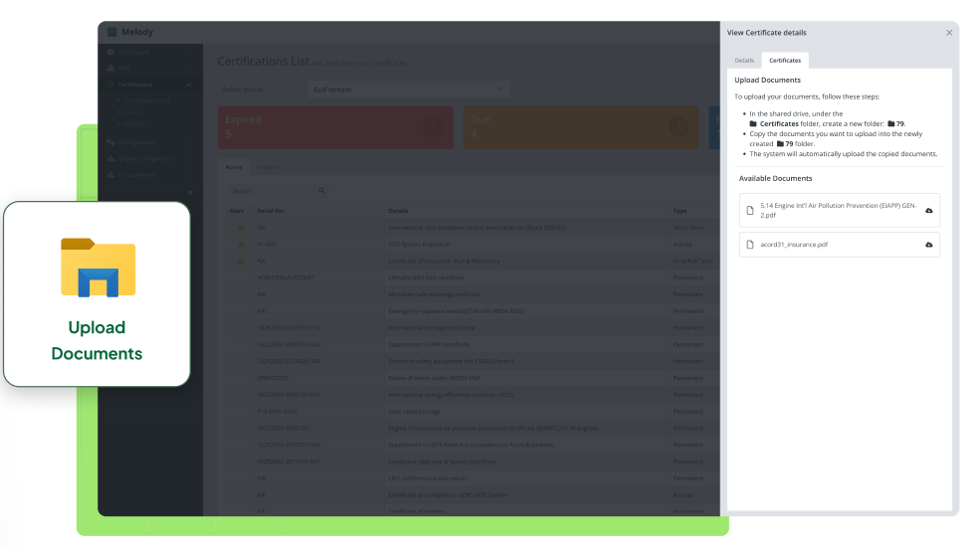Click serial number VCERT/DELA/2023/07
Viewport: 980px width, 548px height.
286,278
